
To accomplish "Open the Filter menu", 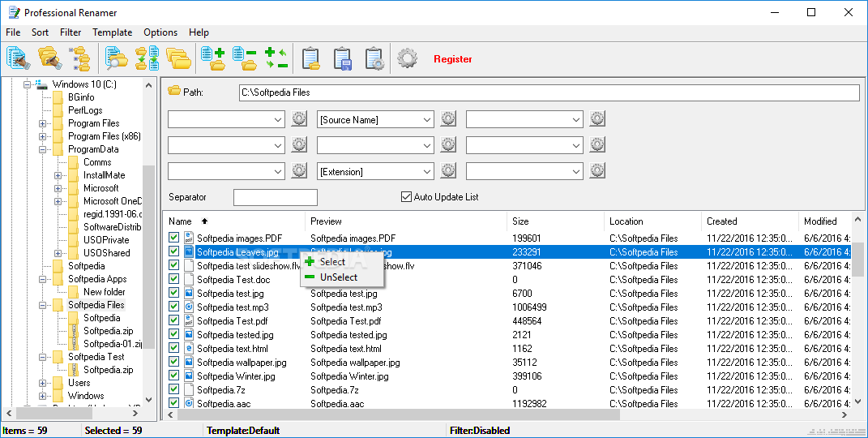I will click(x=71, y=32).
